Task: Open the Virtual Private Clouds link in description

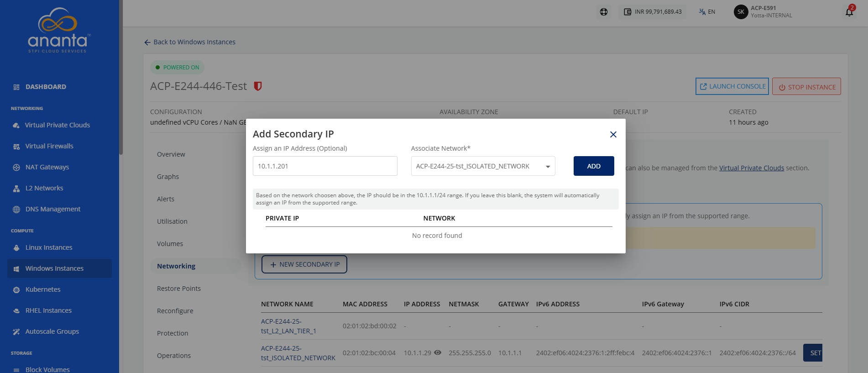Action: tap(752, 168)
